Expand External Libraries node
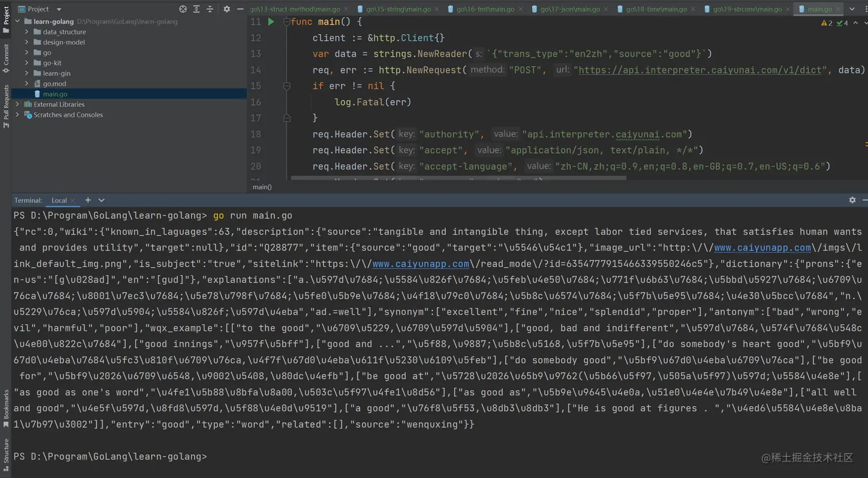 (x=18, y=104)
